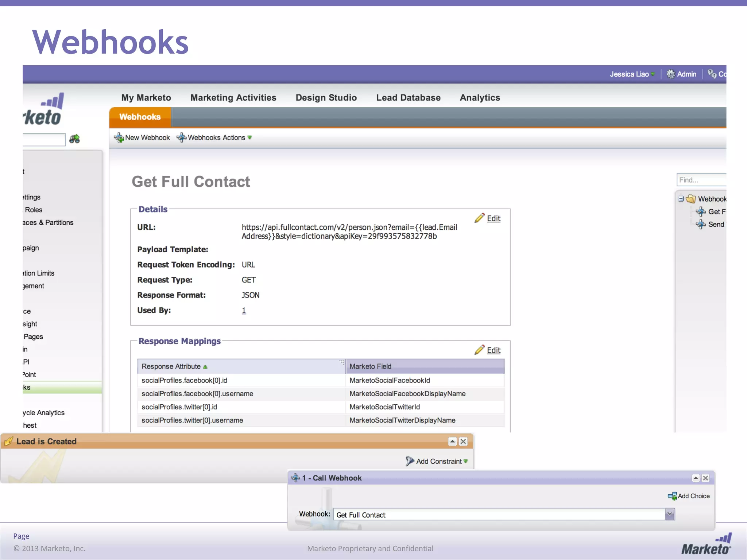
Task: Select the highlighted Webhooks sidebar item
Action: point(62,388)
